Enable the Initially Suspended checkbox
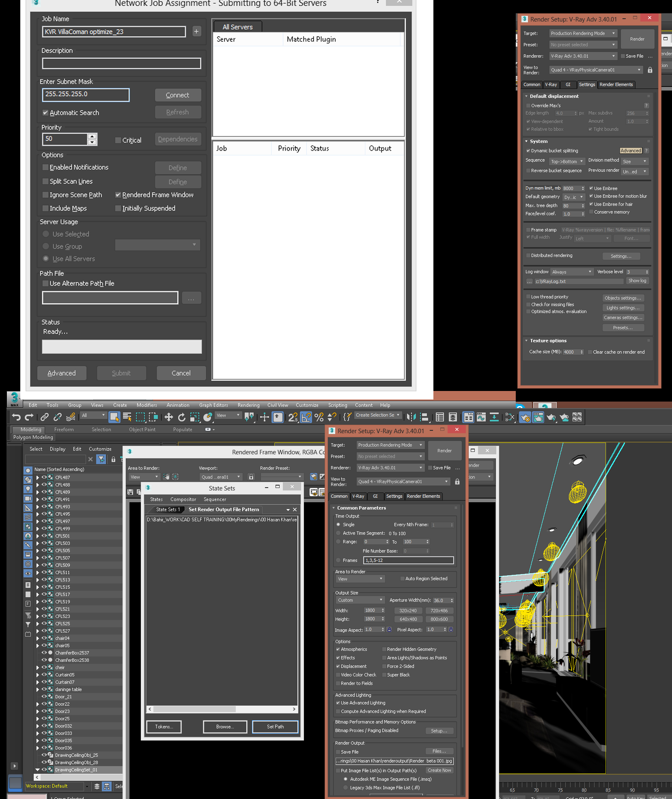 coord(118,208)
